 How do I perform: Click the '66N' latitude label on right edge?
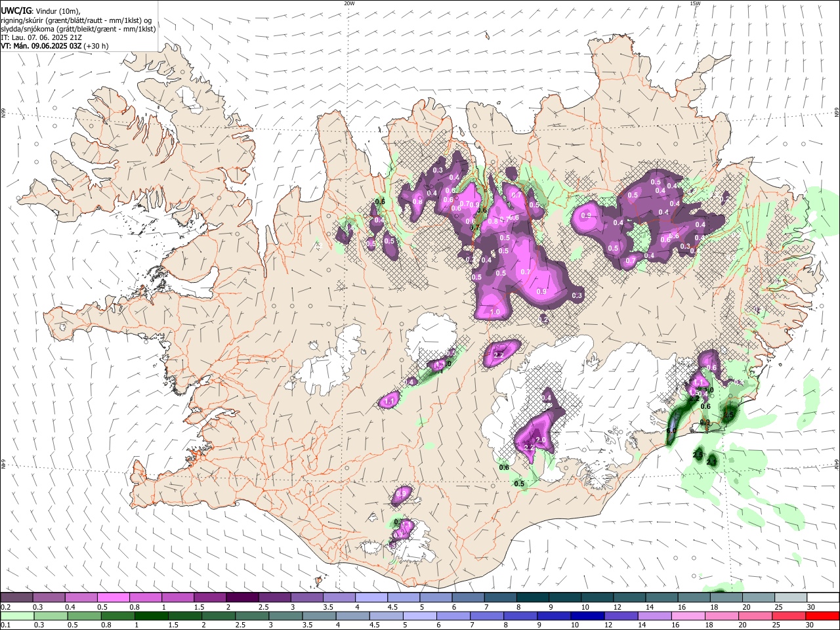(x=837, y=112)
